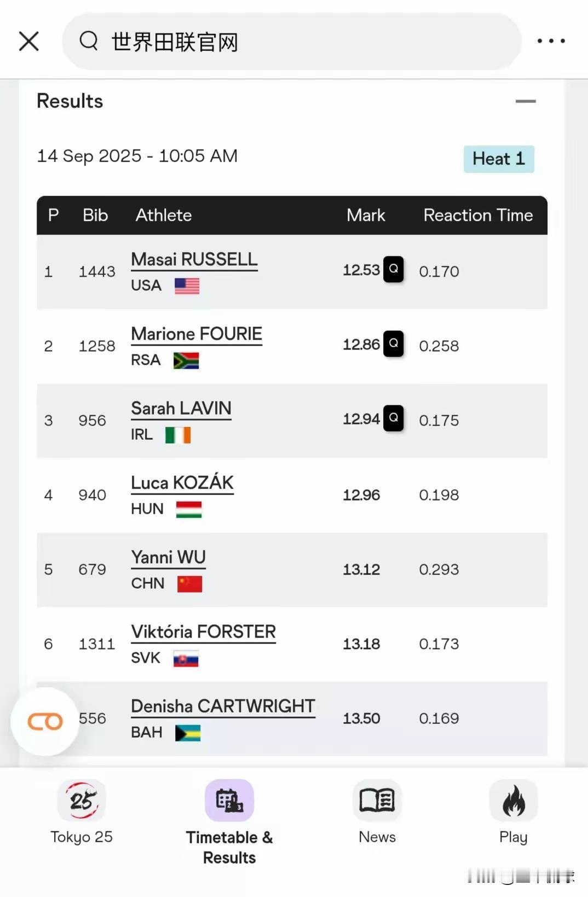Viewport: 588px width, 897px height.
Task: Select the Heat 1 badge
Action: coord(499,159)
